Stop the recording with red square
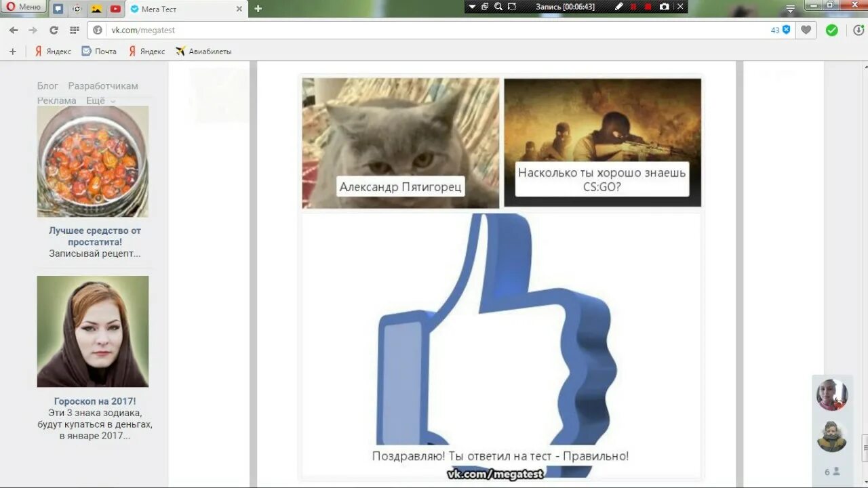 click(648, 7)
